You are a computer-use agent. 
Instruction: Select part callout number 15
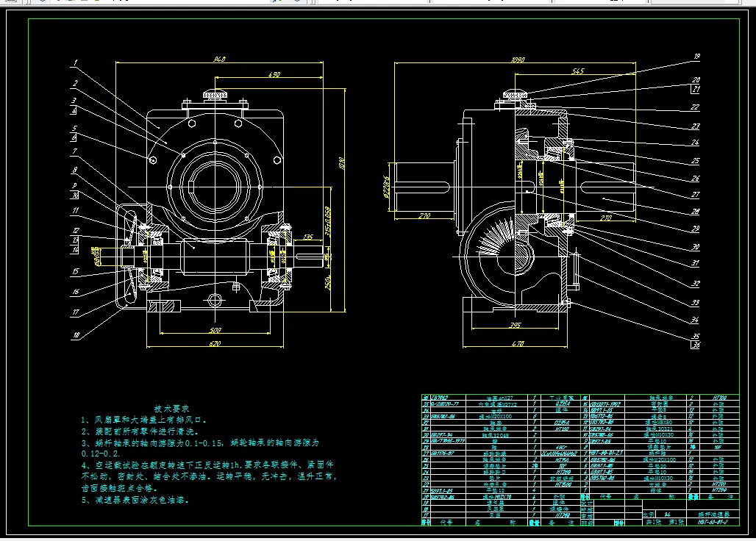coord(75,271)
